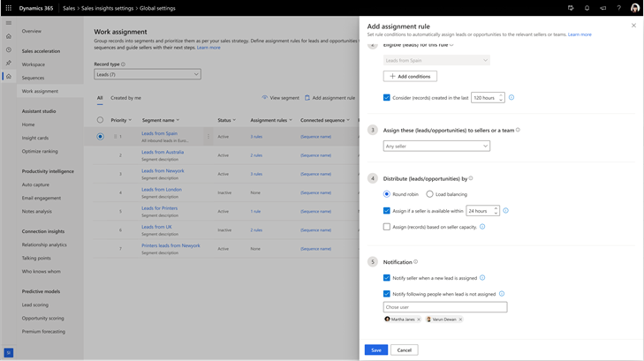Remove Martha Janes from notify list
This screenshot has width=644, height=361.
point(419,320)
